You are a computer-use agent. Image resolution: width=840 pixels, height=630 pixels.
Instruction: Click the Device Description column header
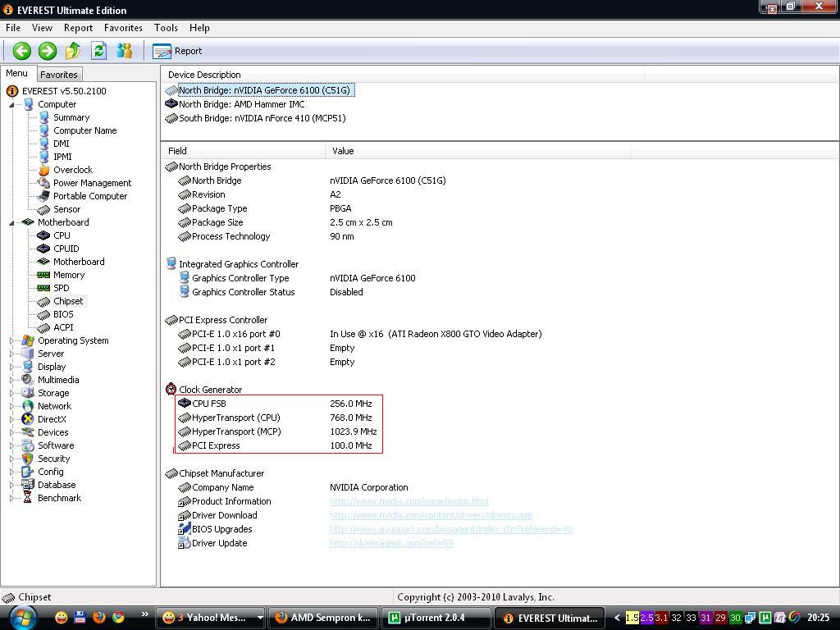pyautogui.click(x=402, y=75)
